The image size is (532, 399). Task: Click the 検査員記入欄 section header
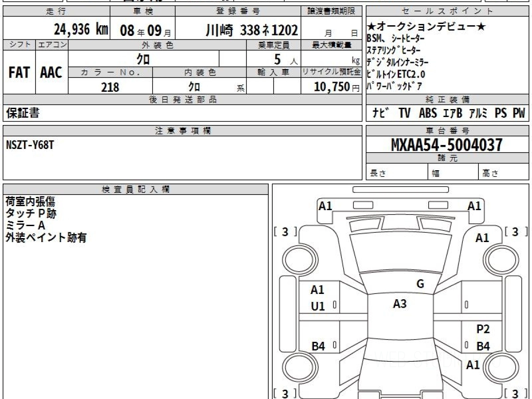(x=135, y=189)
